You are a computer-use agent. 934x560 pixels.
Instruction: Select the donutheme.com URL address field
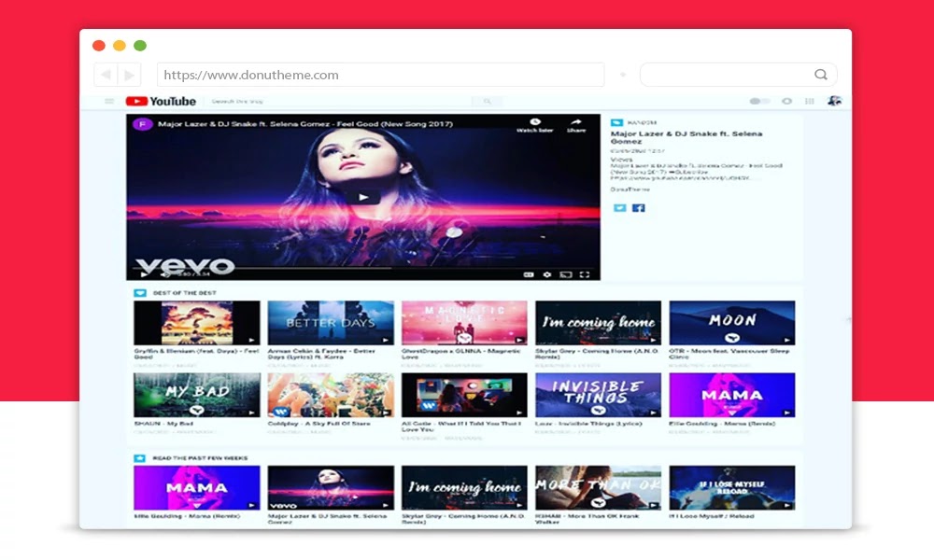[381, 75]
